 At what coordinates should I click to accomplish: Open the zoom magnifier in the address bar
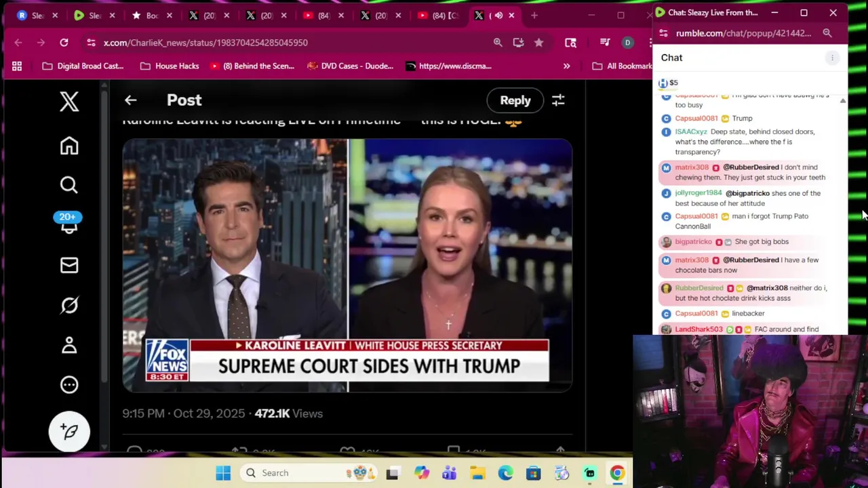(498, 43)
